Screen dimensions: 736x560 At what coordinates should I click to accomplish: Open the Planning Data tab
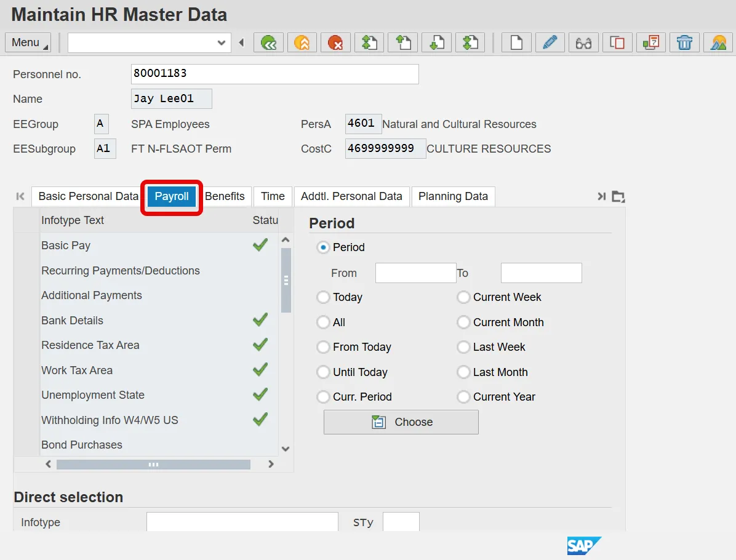(x=453, y=196)
